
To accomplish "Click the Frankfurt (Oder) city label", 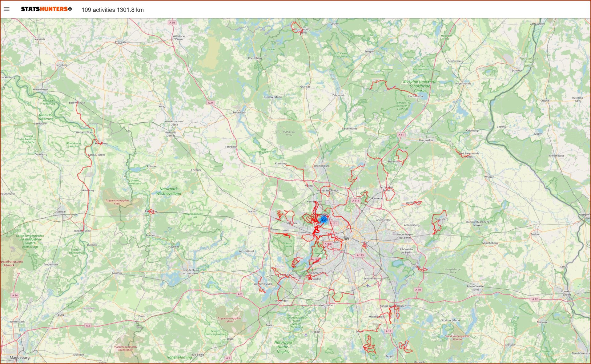I will coord(567,293).
